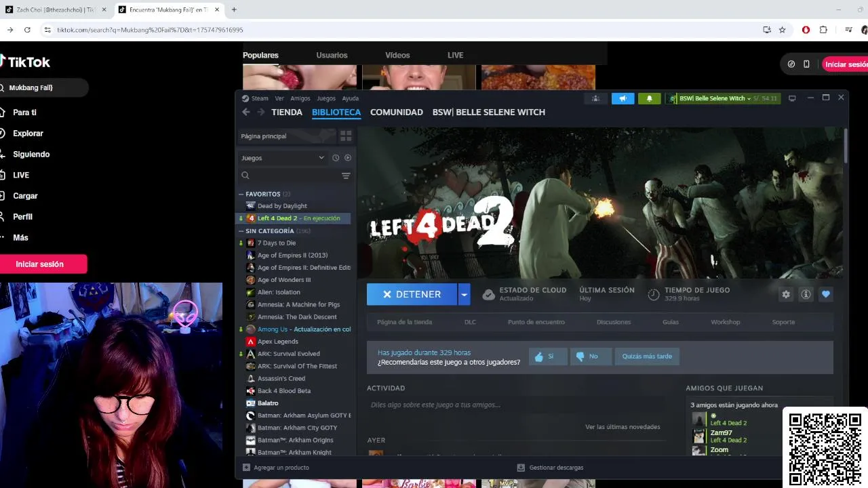This screenshot has width=868, height=488.
Task: Go forward in Steam navigation
Action: click(x=261, y=113)
